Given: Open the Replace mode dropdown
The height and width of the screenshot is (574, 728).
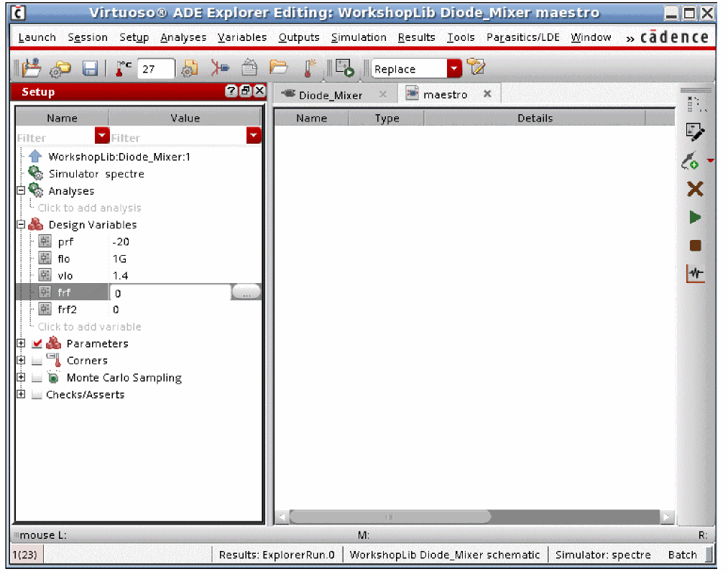Looking at the screenshot, I should [x=453, y=68].
